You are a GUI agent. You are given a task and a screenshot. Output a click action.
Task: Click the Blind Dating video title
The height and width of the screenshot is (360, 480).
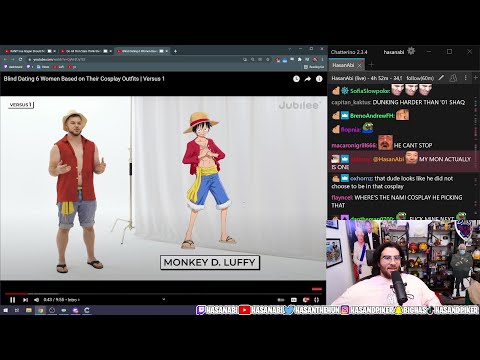(x=84, y=79)
